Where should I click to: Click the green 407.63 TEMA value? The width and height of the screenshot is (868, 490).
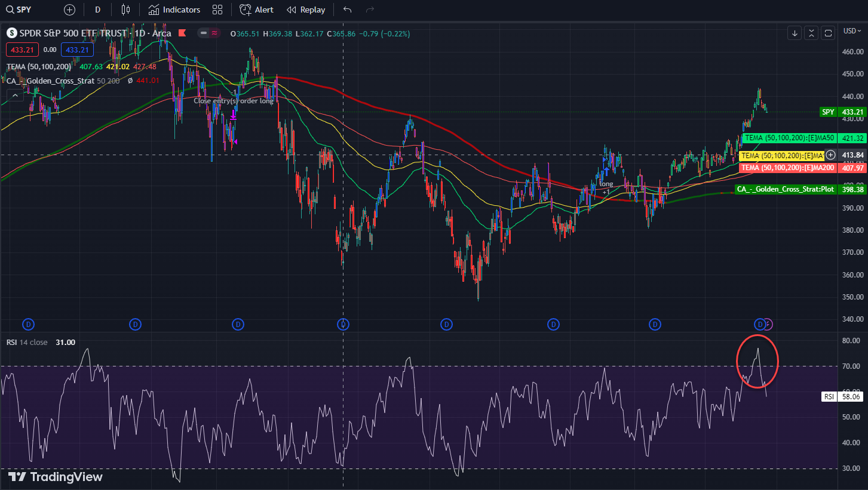[91, 67]
